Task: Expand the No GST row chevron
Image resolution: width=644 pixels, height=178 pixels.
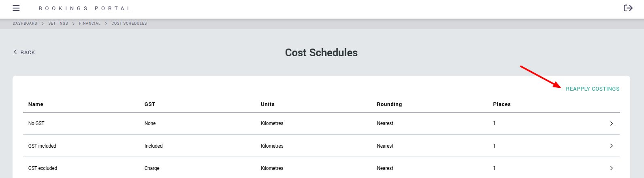Action: point(611,123)
